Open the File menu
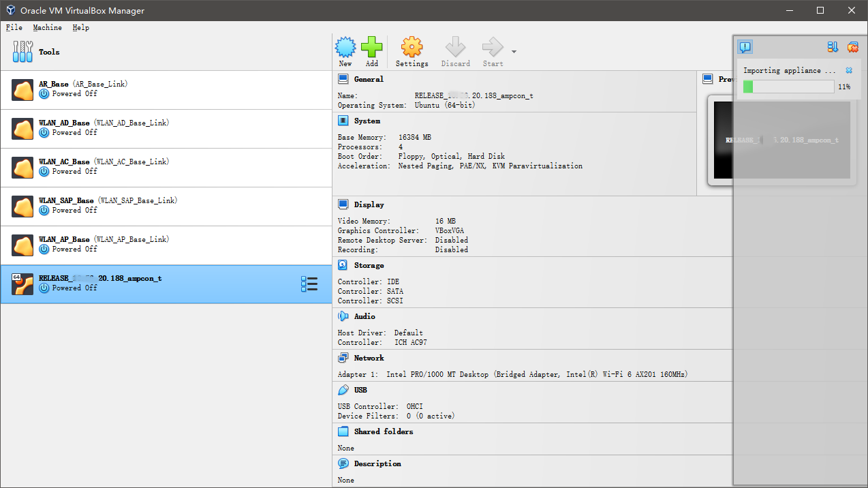 point(14,27)
